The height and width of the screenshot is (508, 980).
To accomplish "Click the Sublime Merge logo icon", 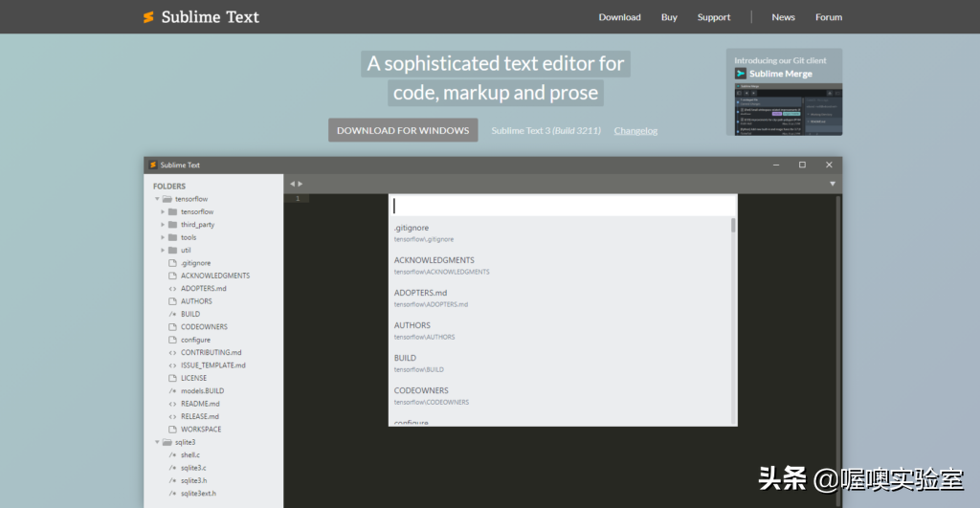I will click(741, 74).
